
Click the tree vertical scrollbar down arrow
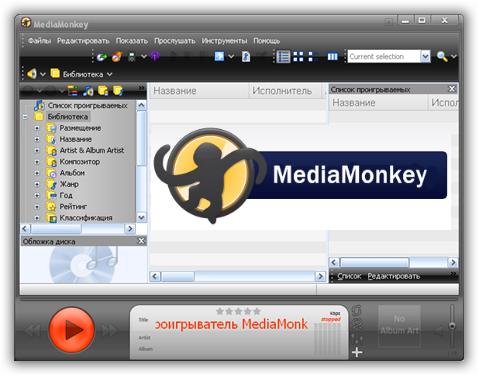tap(141, 218)
